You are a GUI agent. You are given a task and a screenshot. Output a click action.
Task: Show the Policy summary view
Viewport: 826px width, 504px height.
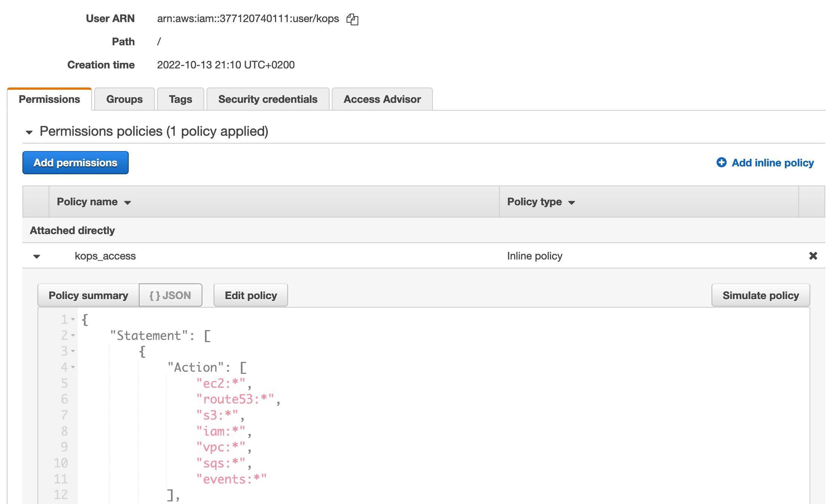click(x=88, y=295)
